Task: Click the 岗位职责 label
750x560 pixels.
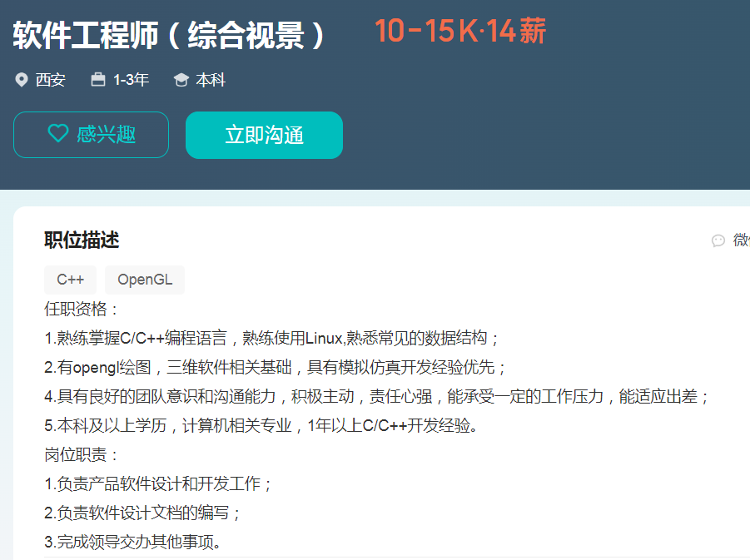Action: 82,455
